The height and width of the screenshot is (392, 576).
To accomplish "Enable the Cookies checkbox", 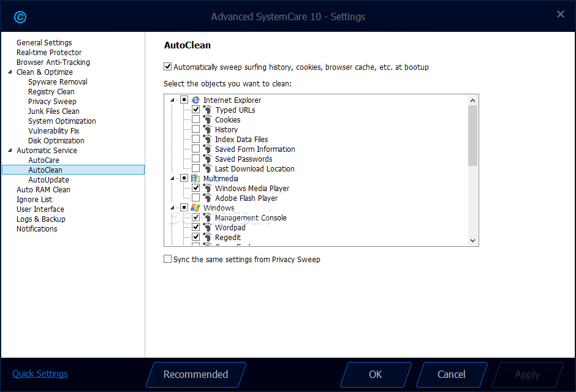I will [196, 119].
